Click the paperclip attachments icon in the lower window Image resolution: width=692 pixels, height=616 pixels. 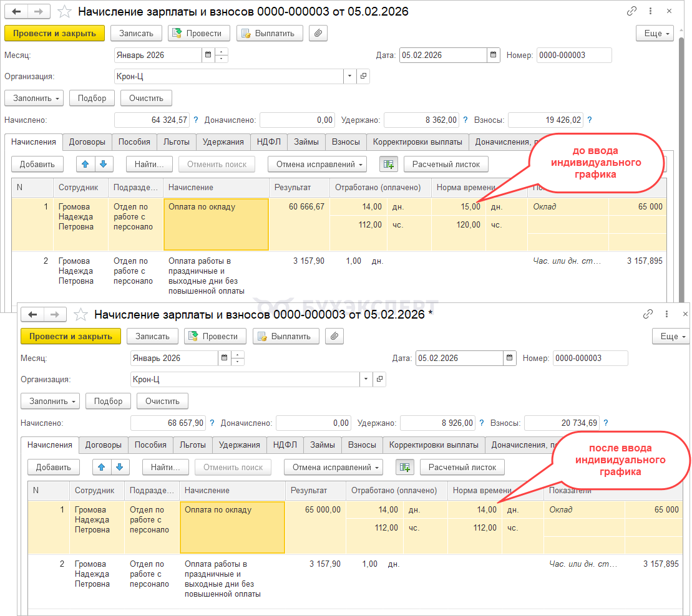pyautogui.click(x=334, y=336)
